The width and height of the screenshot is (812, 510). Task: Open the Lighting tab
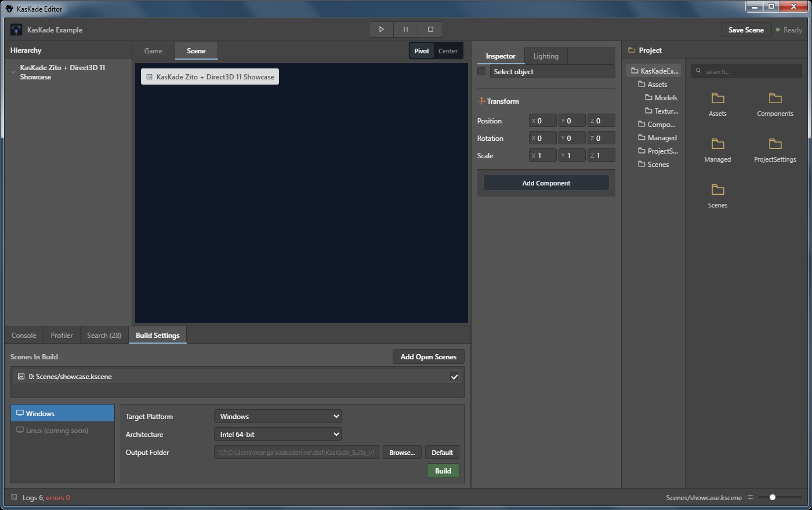pos(546,56)
